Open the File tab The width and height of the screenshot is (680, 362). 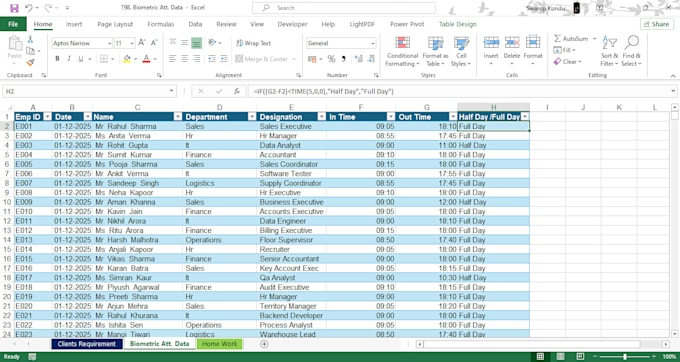(x=13, y=24)
